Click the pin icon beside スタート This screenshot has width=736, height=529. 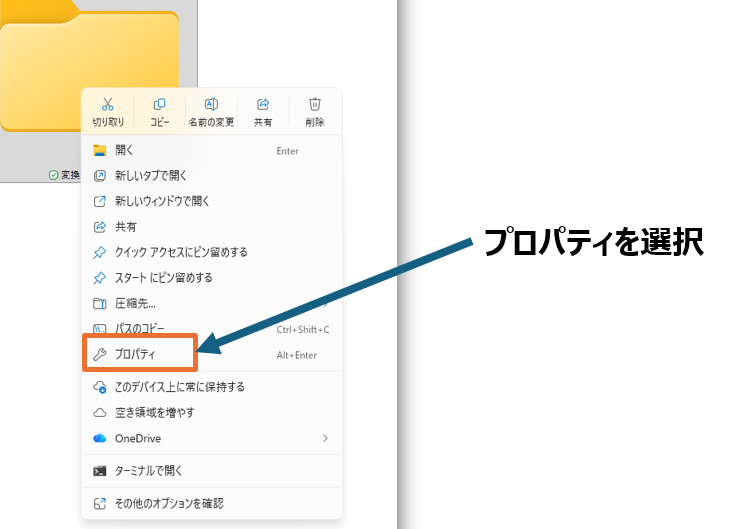coord(100,278)
